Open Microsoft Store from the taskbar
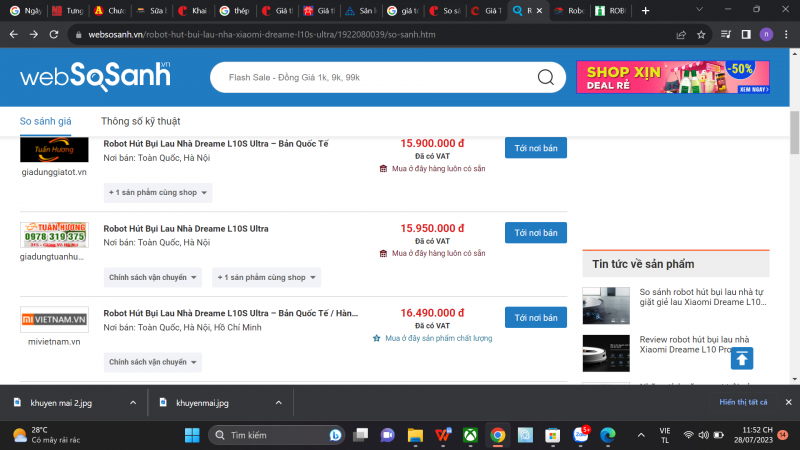This screenshot has width=800, height=450. [x=552, y=435]
